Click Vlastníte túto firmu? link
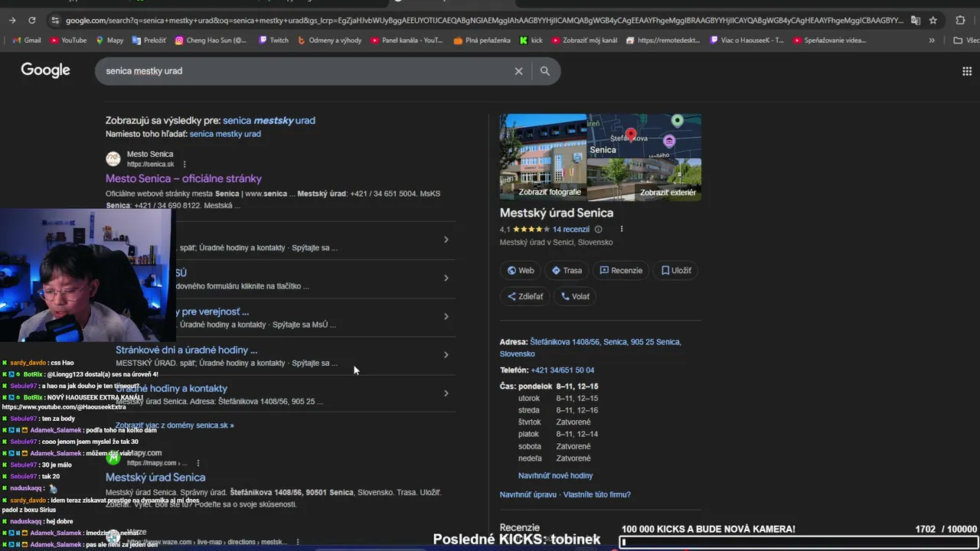Screen dimensions: 980x551 click(x=597, y=494)
